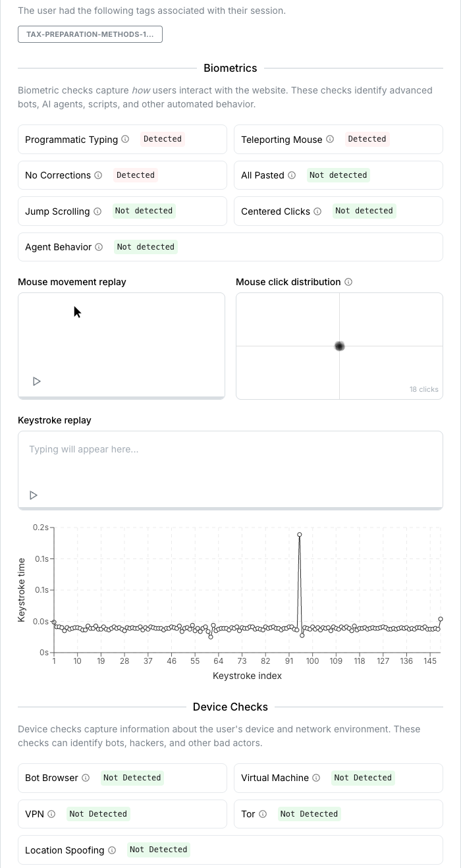Open the No Corrections info tooltip
The height and width of the screenshot is (868, 461).
pos(98,175)
